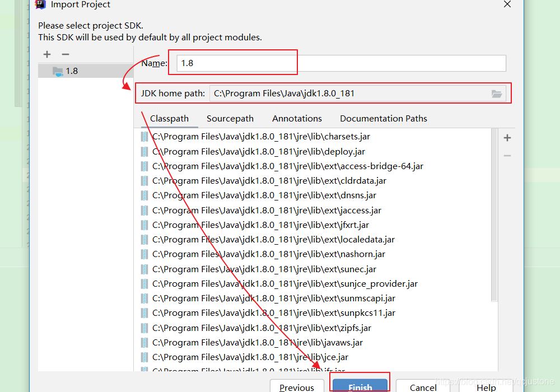The height and width of the screenshot is (392, 560).
Task: Click the jar icon beside deploy.jar
Action: point(144,151)
